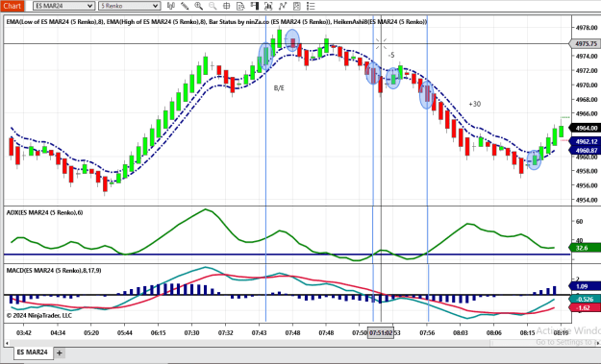Open the chart Properties list icon
Screen dimensions: 601x364
(x=311, y=6)
